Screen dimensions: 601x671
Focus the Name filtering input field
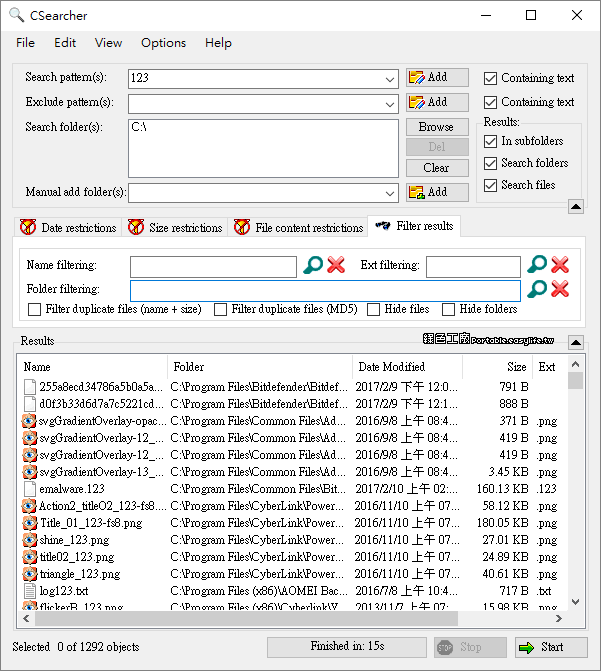tap(213, 267)
